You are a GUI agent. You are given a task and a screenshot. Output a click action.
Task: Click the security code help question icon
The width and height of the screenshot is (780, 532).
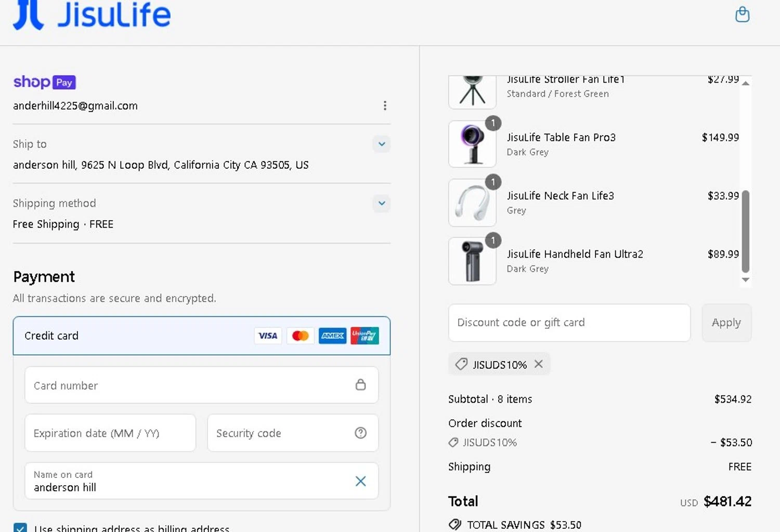pyautogui.click(x=360, y=433)
